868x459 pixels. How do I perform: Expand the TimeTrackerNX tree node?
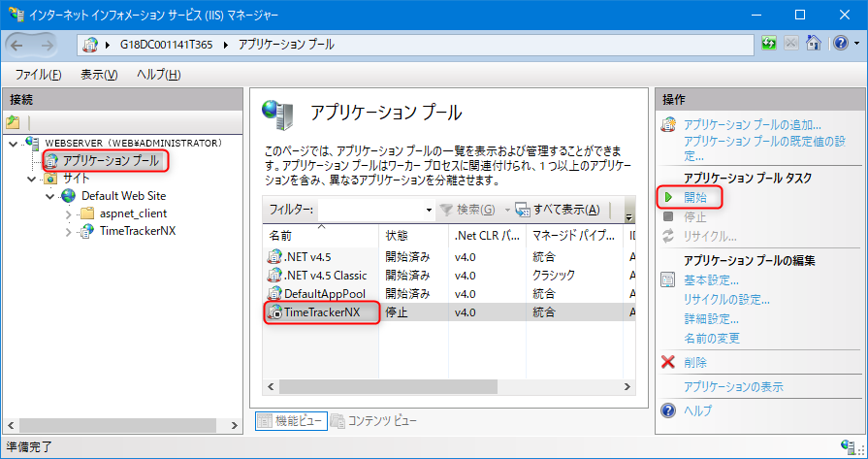pyautogui.click(x=69, y=232)
